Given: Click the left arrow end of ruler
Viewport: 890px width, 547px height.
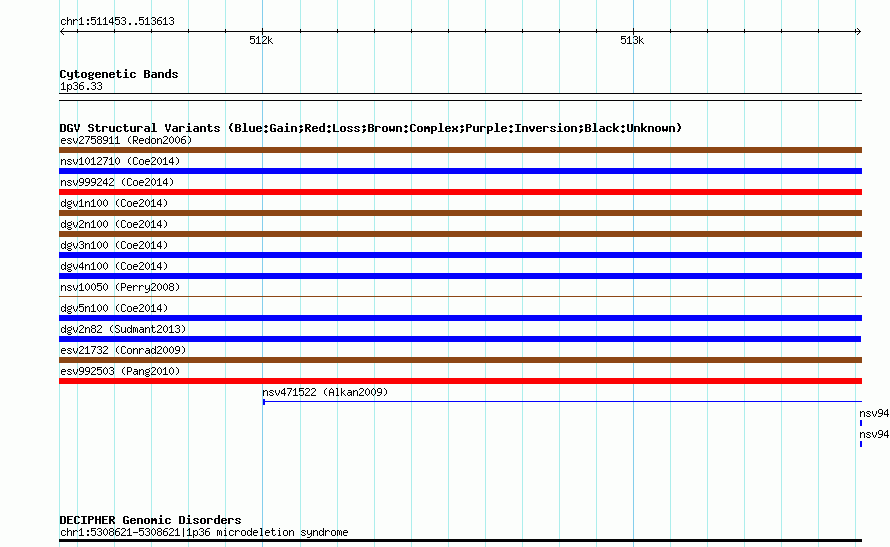Looking at the screenshot, I should 62,32.
